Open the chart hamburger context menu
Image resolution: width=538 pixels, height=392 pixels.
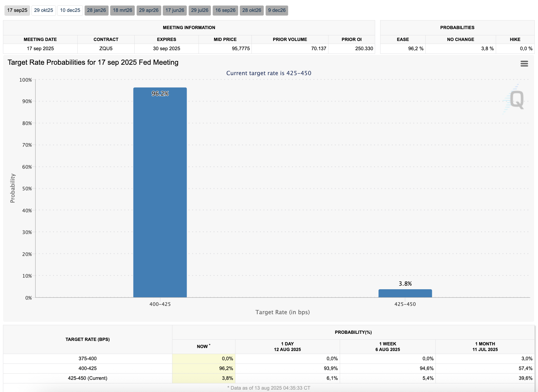point(524,64)
